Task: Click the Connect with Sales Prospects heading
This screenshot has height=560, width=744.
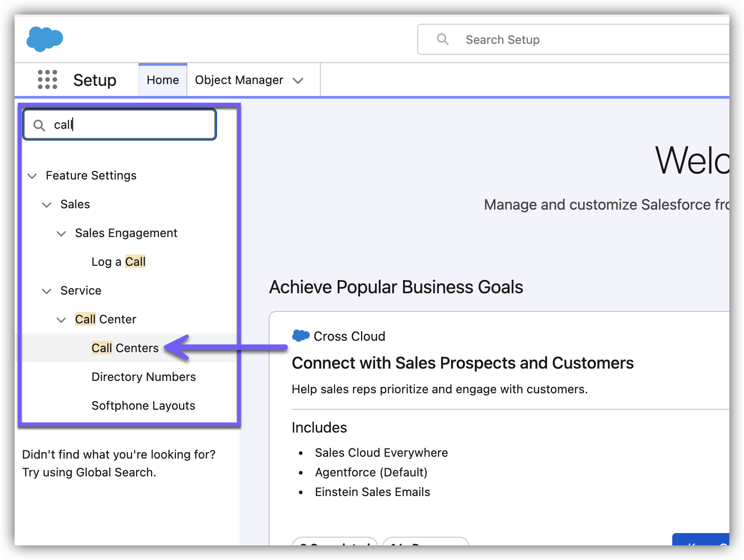Action: (462, 363)
